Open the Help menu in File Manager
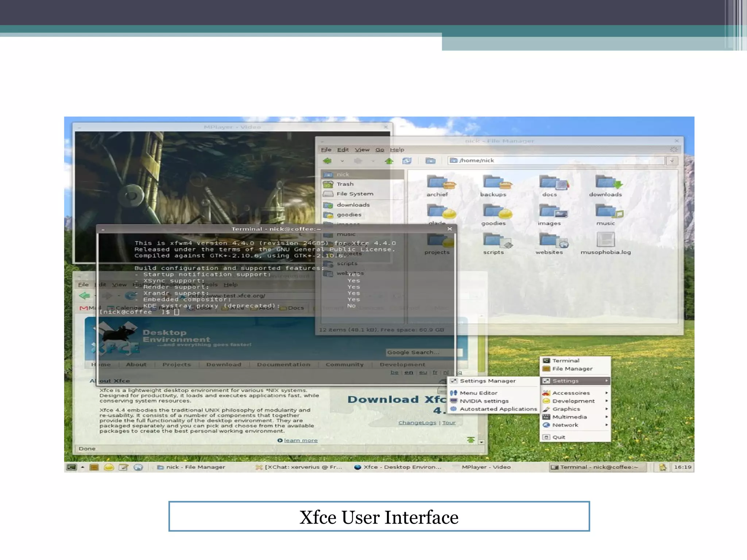 (x=397, y=149)
